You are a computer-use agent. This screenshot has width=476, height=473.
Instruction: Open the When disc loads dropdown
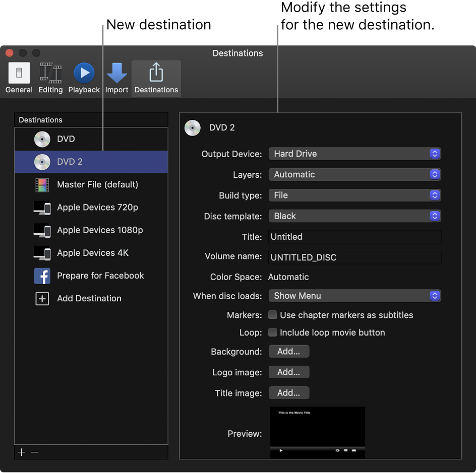coord(354,296)
